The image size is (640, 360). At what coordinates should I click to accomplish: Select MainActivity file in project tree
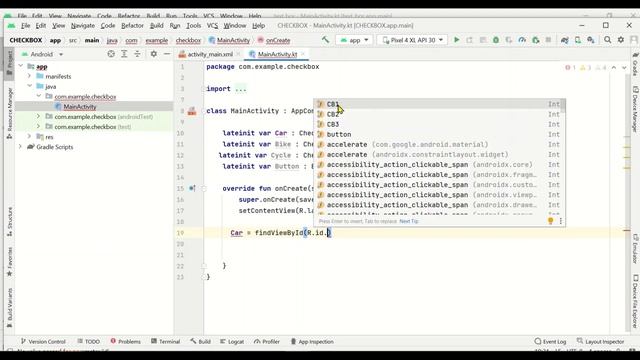tap(80, 107)
